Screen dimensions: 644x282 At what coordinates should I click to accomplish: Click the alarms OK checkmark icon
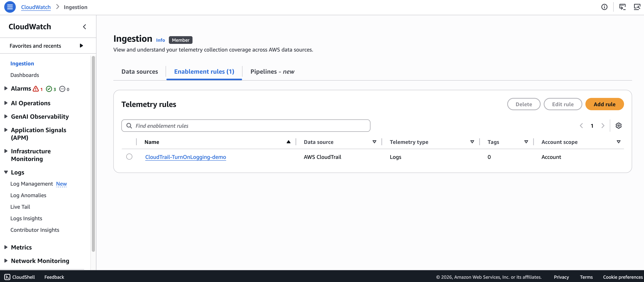49,89
